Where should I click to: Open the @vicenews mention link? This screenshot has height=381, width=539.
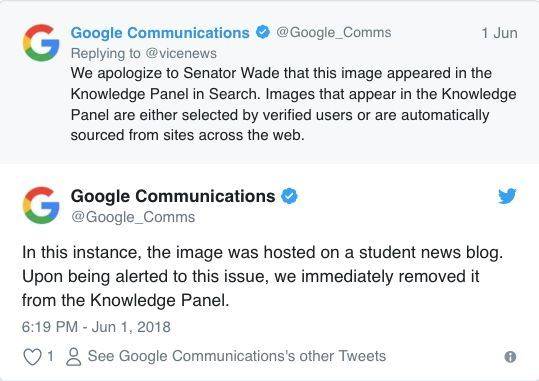[x=181, y=53]
